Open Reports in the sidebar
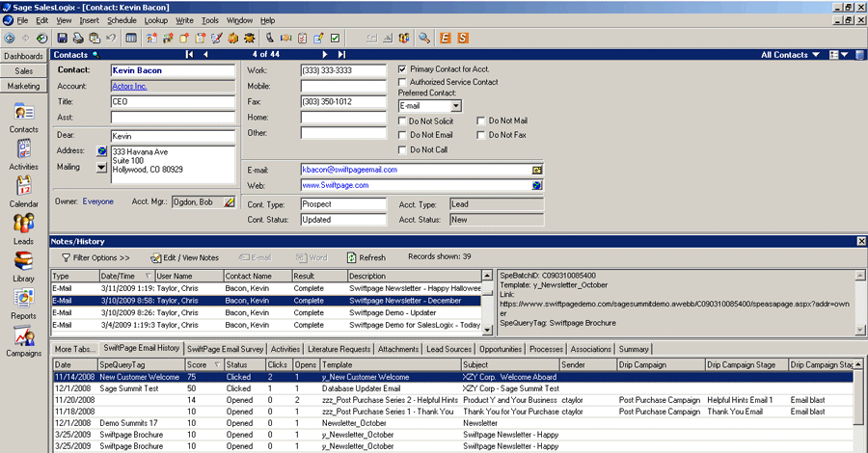 tap(24, 305)
